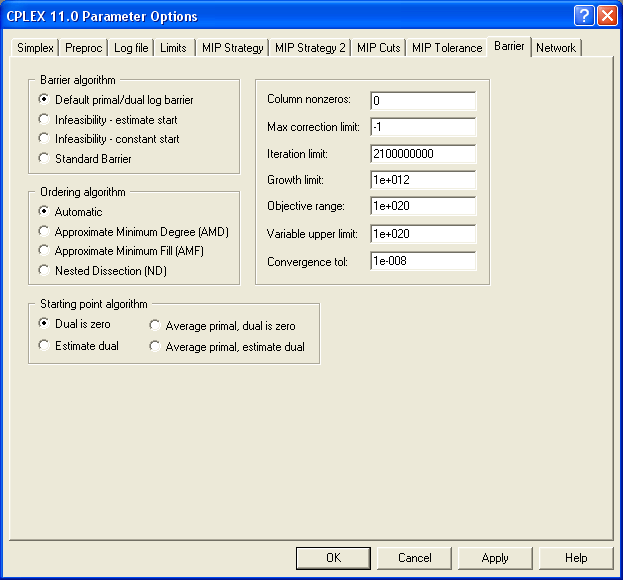623x580 pixels.
Task: Click the 'Column nonzeros:' label
Action: (309, 99)
